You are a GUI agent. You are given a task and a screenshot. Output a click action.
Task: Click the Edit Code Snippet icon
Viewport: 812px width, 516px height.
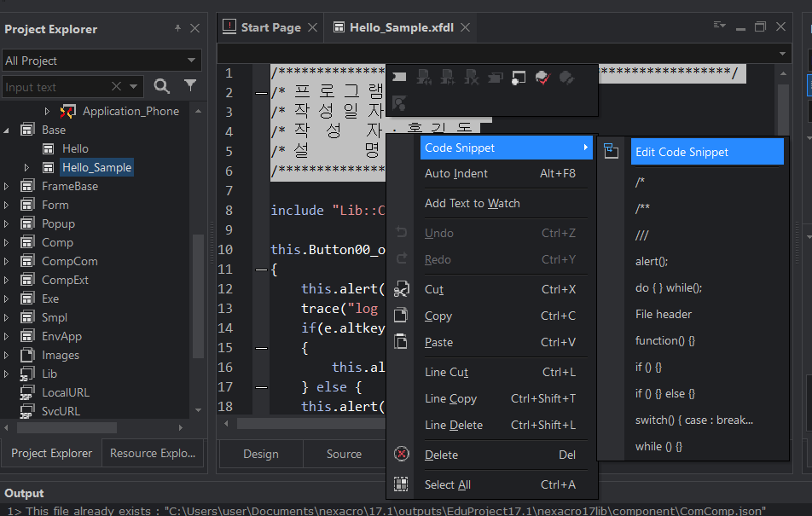611,151
